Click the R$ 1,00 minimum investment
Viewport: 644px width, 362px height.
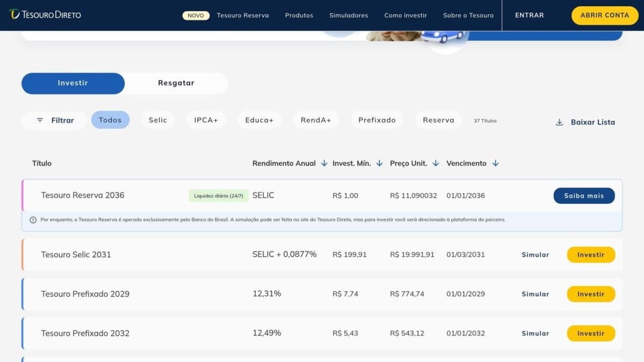coord(345,196)
